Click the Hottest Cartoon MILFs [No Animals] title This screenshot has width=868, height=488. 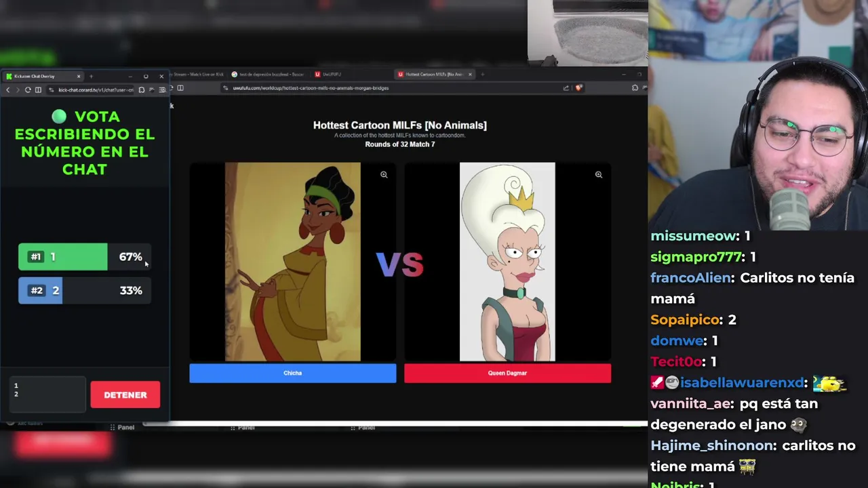[400, 125]
